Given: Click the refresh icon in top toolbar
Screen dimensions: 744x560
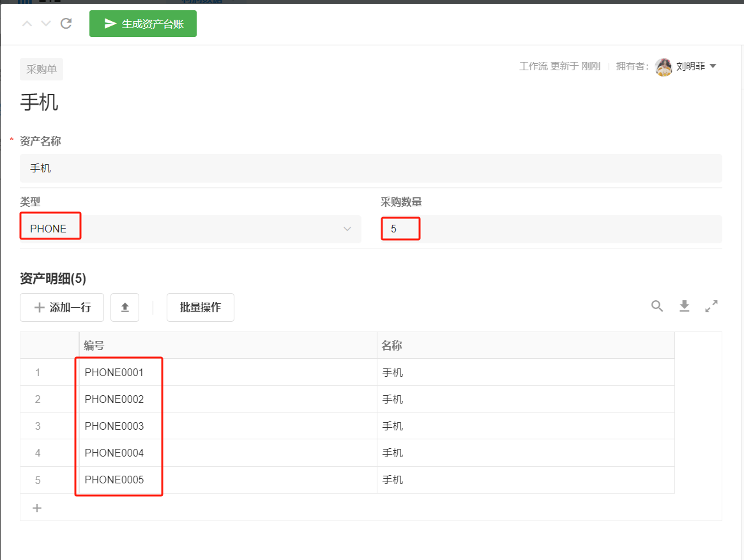Looking at the screenshot, I should [66, 24].
